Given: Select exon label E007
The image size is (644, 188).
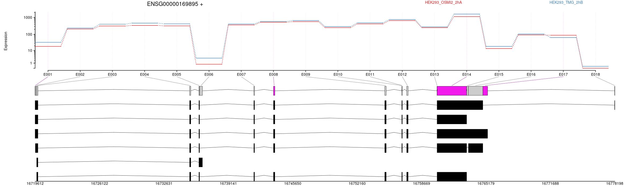Looking at the screenshot, I should [x=241, y=74].
